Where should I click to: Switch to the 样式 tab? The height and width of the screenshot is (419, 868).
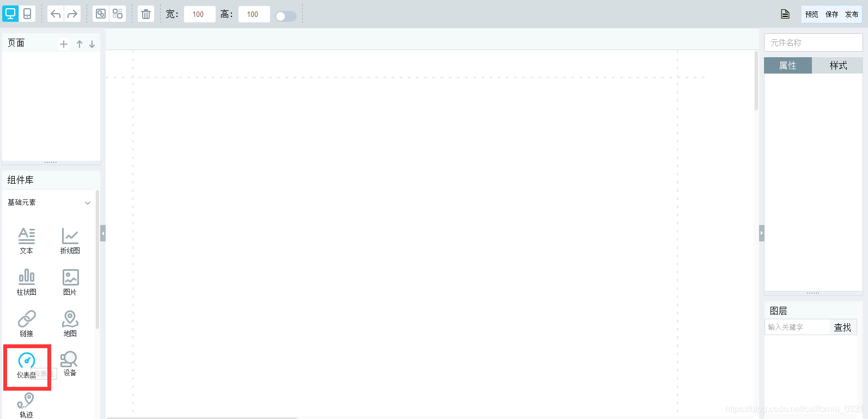tap(838, 65)
